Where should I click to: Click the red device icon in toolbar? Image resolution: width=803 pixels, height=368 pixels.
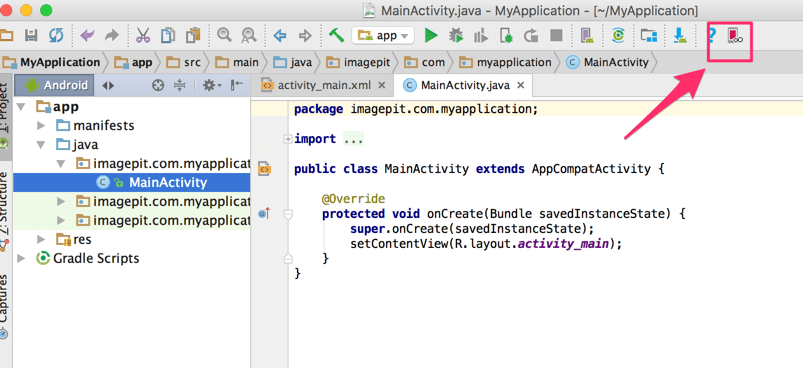pyautogui.click(x=735, y=35)
